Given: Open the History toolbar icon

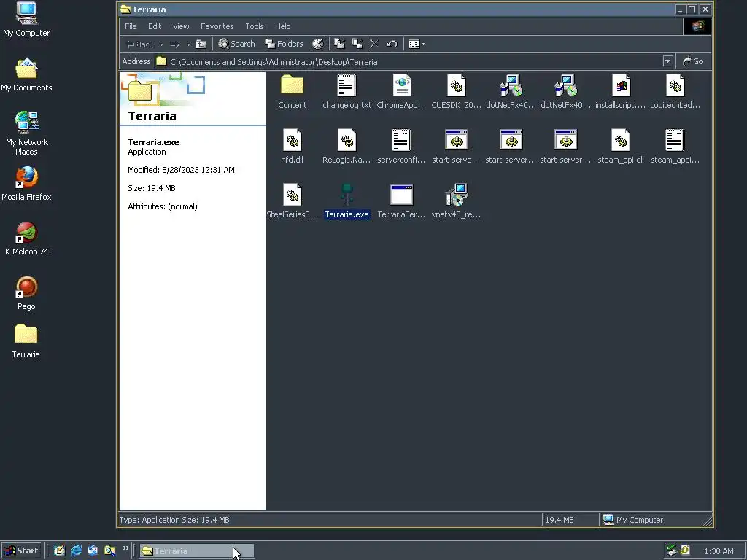Looking at the screenshot, I should pos(318,44).
